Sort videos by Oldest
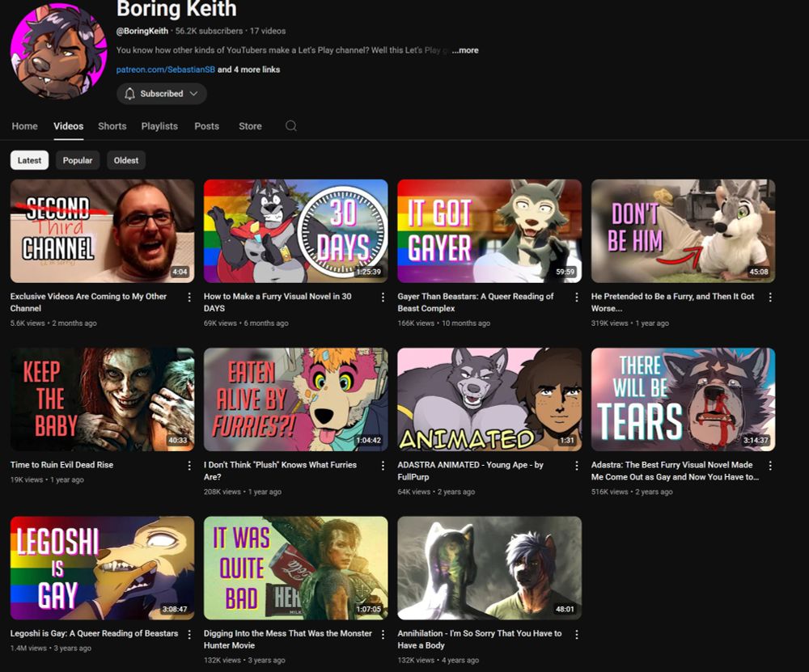 126,160
